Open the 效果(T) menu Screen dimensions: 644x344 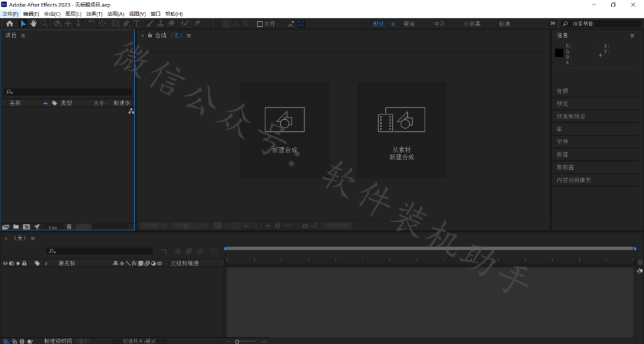(x=94, y=14)
